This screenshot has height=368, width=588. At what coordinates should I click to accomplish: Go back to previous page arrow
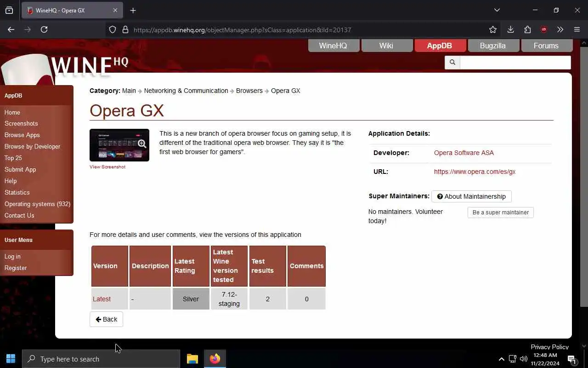[x=11, y=29]
